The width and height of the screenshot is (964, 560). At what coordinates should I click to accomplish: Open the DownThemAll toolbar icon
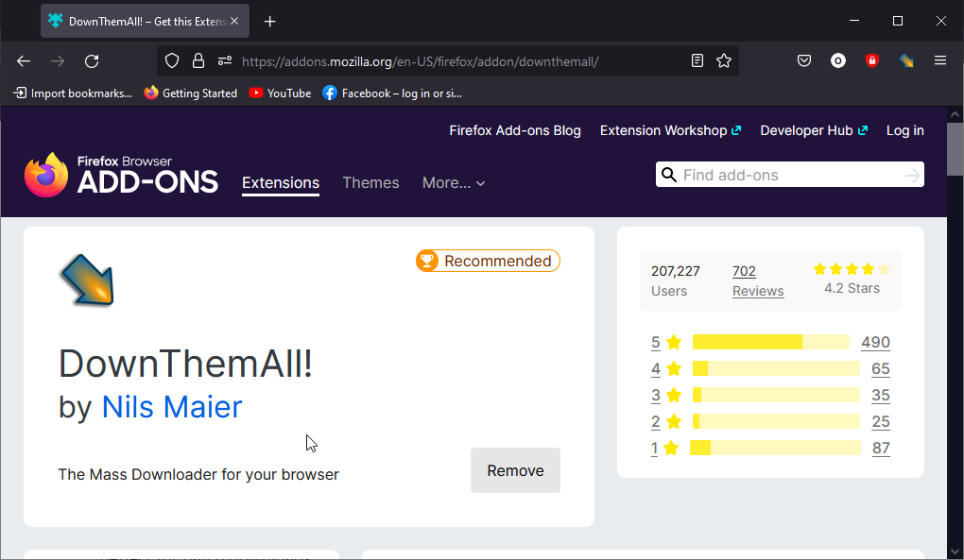(x=906, y=60)
